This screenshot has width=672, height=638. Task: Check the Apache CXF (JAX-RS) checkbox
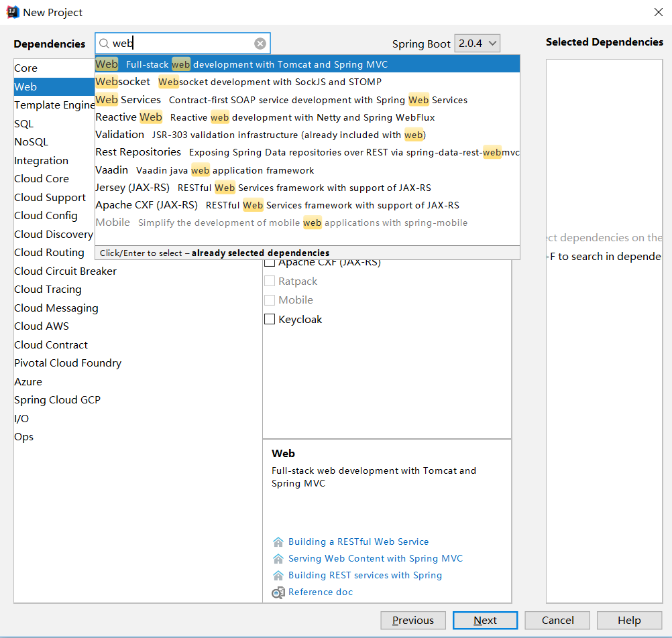coord(270,262)
